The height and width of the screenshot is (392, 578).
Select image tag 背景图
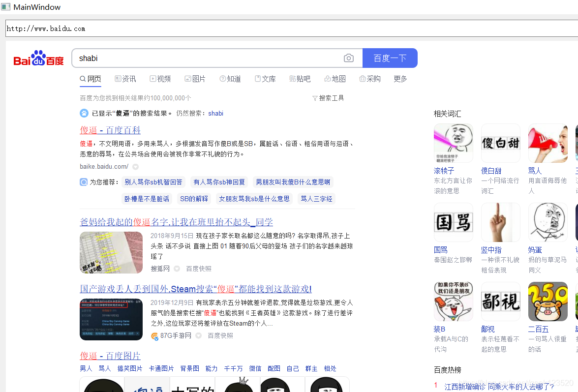tap(190, 368)
